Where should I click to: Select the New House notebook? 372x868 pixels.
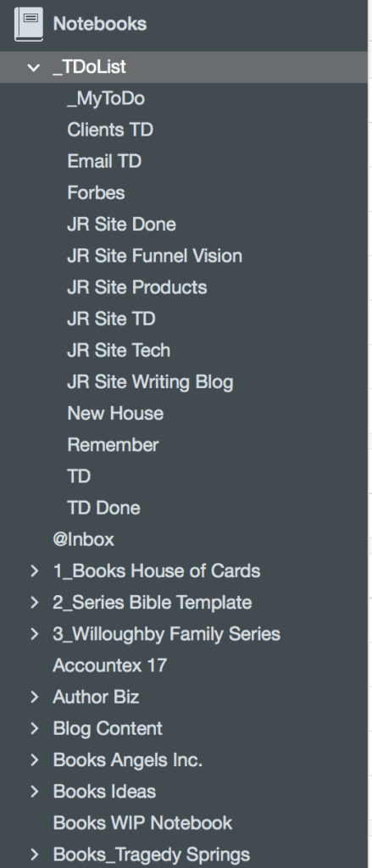click(115, 414)
